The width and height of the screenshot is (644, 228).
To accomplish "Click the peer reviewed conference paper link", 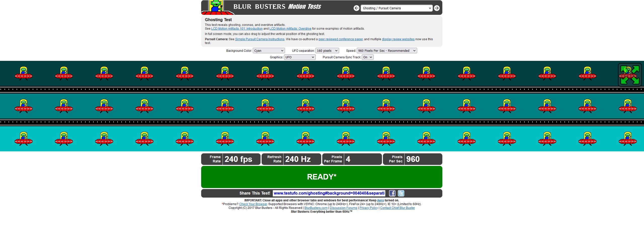I will coord(340,39).
